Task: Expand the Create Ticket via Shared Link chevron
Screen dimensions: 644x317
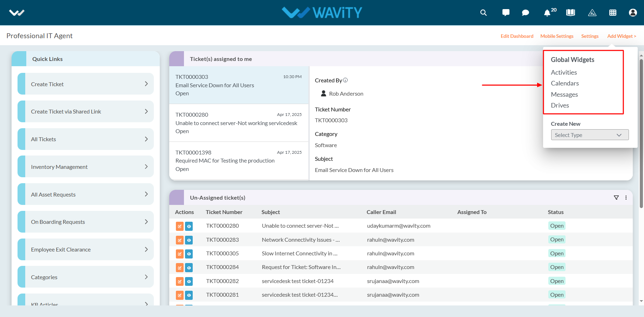Action: click(146, 111)
